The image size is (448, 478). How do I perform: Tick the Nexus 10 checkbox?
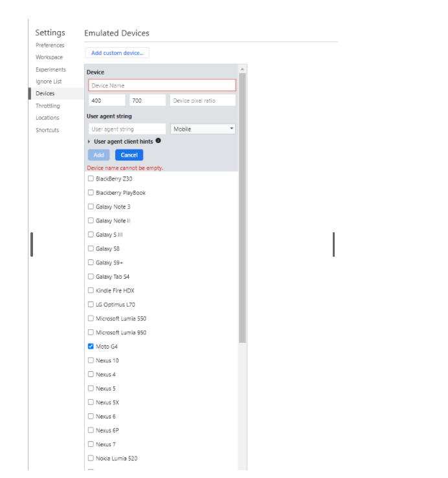coord(91,360)
